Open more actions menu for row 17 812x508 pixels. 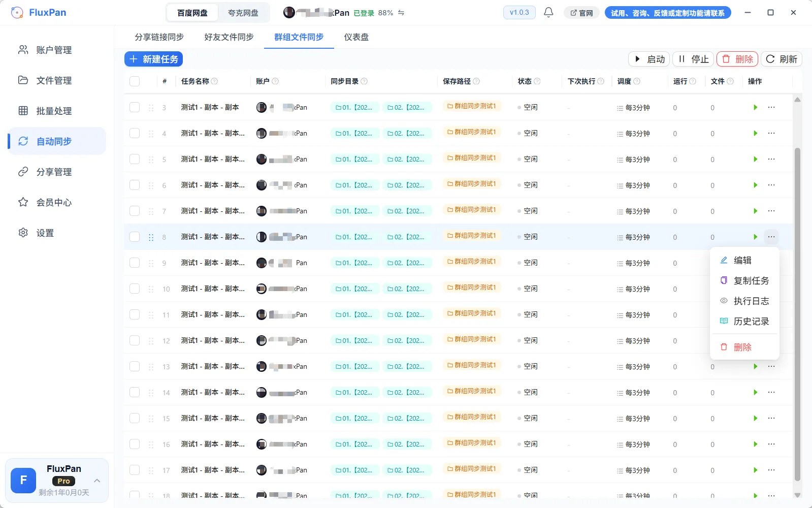coord(771,470)
